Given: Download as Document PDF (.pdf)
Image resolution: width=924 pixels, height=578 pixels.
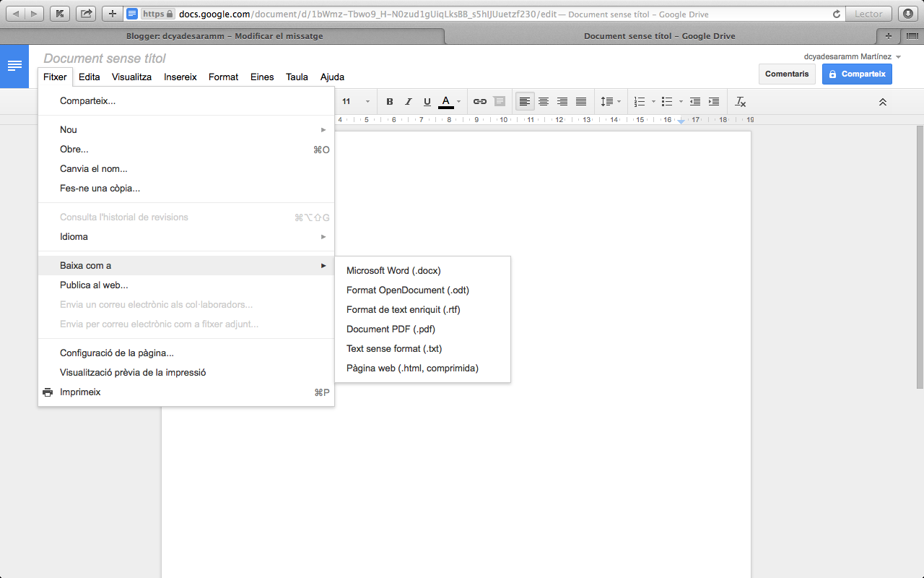Looking at the screenshot, I should click(x=423, y=329).
